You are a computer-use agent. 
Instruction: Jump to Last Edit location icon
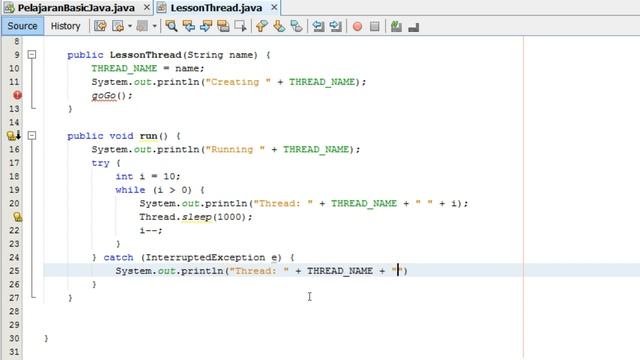pyautogui.click(x=100, y=26)
